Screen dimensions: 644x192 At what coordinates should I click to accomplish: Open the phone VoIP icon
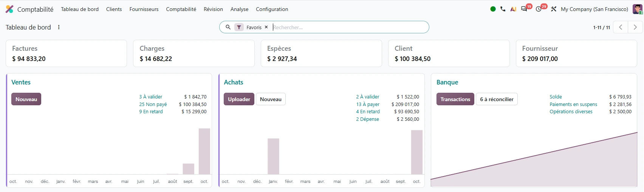tap(503, 9)
